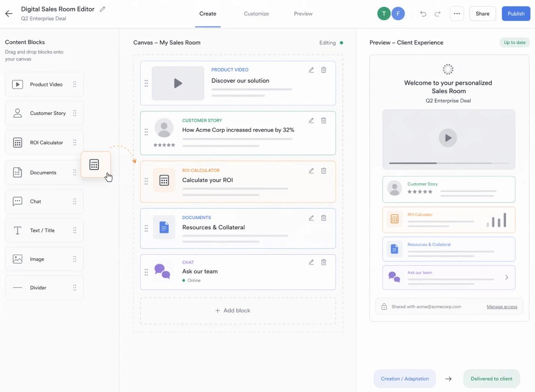Click Add block on the canvas
The height and width of the screenshot is (392, 535).
pyautogui.click(x=238, y=310)
